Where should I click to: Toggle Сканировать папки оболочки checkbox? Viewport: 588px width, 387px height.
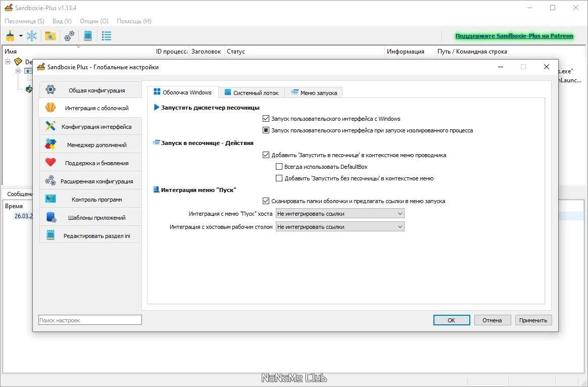pyautogui.click(x=266, y=201)
